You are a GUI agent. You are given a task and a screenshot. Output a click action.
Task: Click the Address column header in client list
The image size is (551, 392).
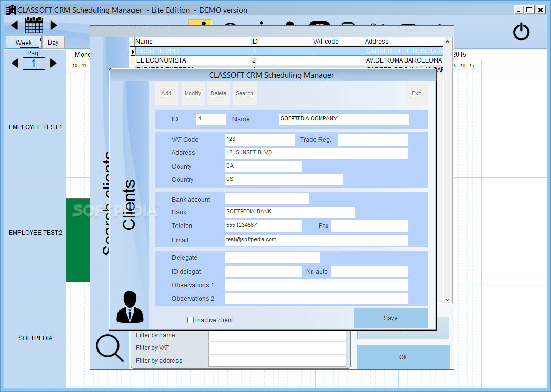click(404, 42)
